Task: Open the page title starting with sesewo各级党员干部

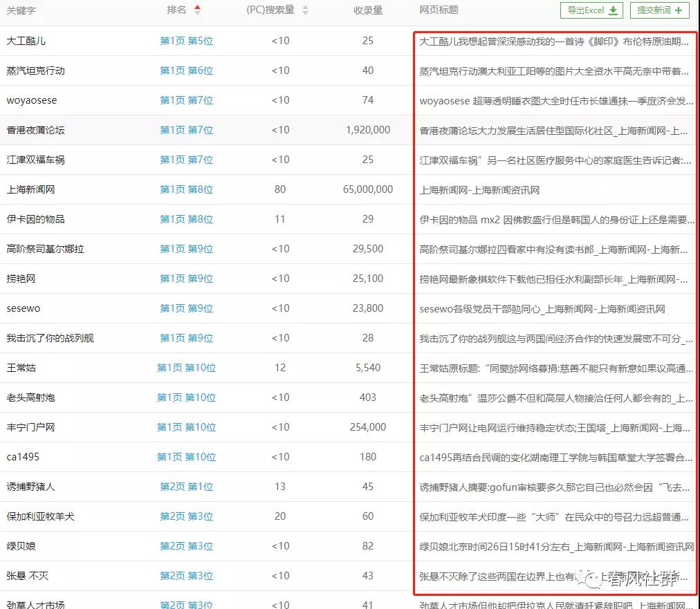Action: click(x=542, y=309)
